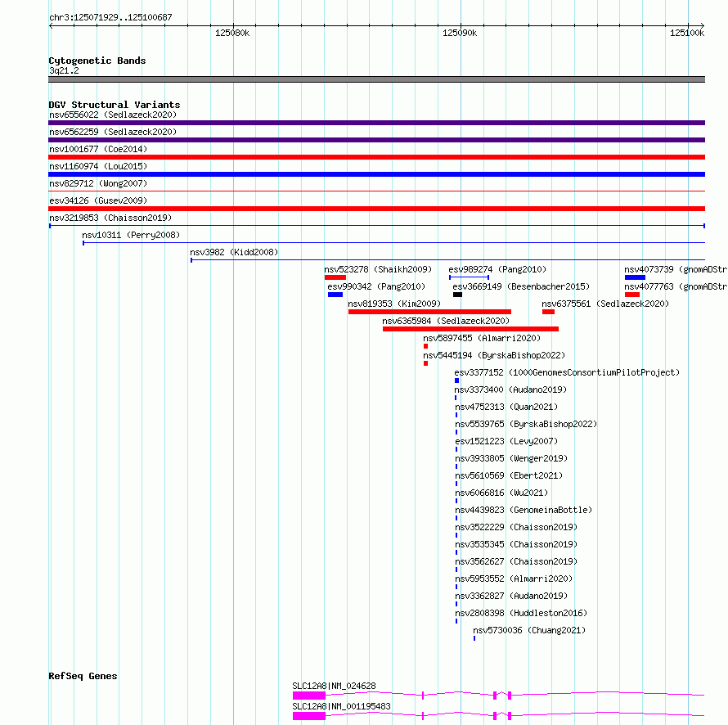This screenshot has height=725, width=728.
Task: Open variant nsv523278 (Shaikh2009) label
Action: point(378,269)
